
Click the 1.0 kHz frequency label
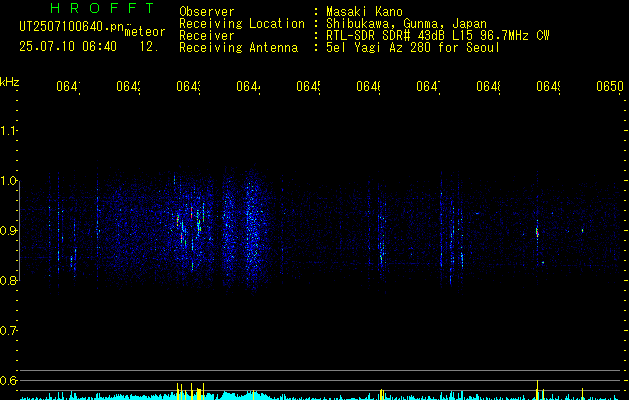click(x=8, y=181)
